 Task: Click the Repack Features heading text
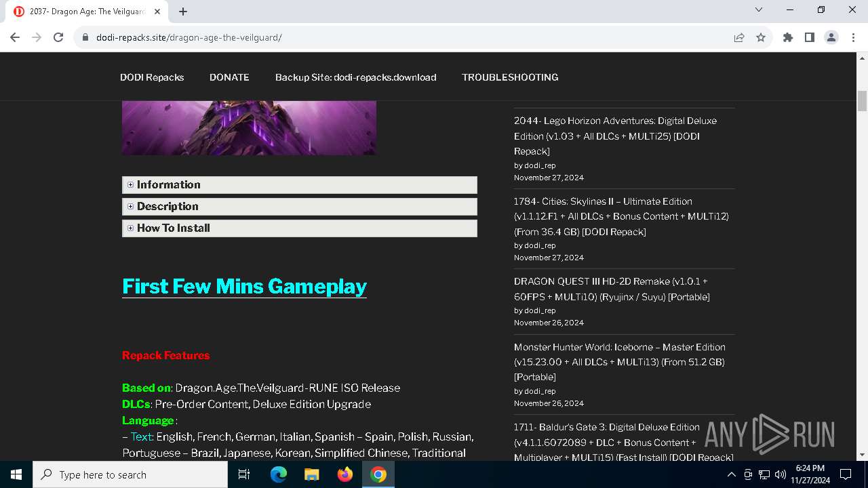coord(165,355)
